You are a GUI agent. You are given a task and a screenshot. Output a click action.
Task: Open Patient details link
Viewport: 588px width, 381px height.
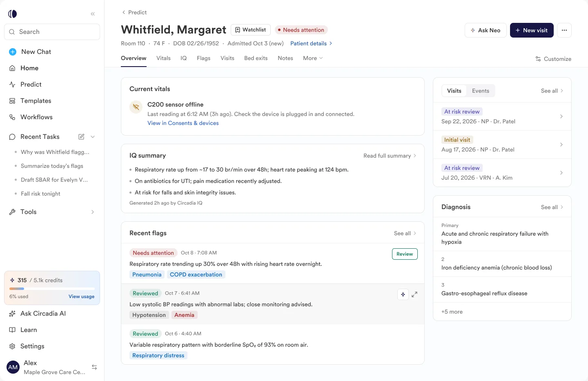tap(311, 43)
